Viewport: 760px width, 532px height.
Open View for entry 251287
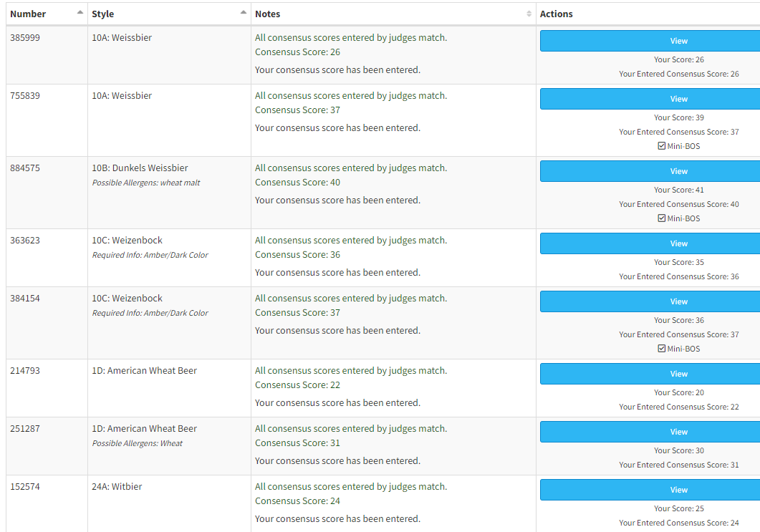678,432
